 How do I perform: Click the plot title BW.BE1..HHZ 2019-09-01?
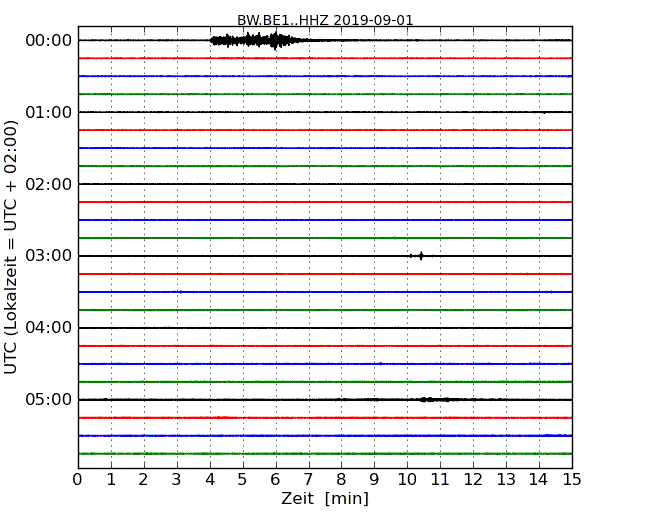point(325,20)
